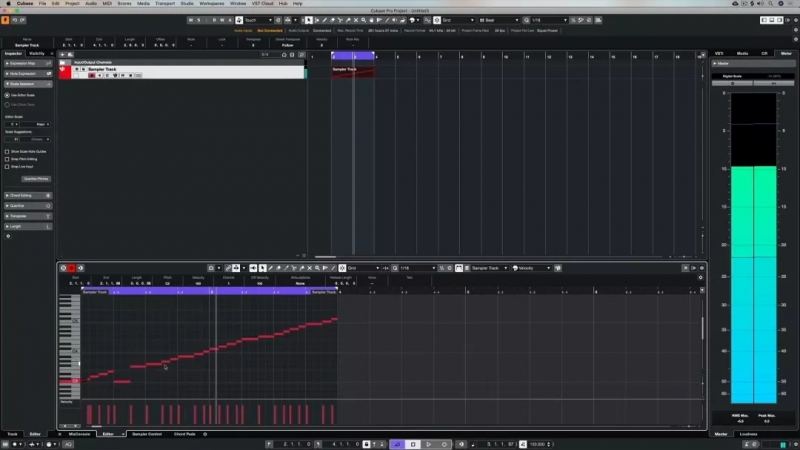
Task: Select the Zoom magnifier tool in main toolbar
Action: (x=363, y=20)
